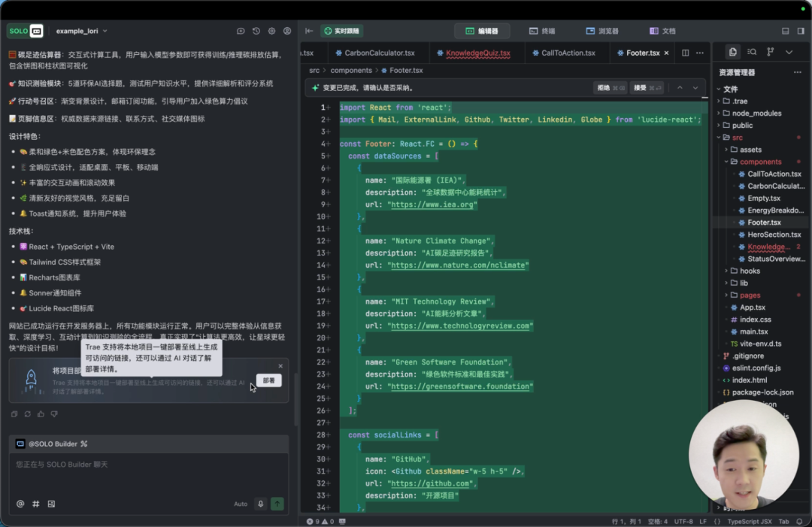812x527 pixels.
Task: Open chat history with the clock icon
Action: pos(256,31)
